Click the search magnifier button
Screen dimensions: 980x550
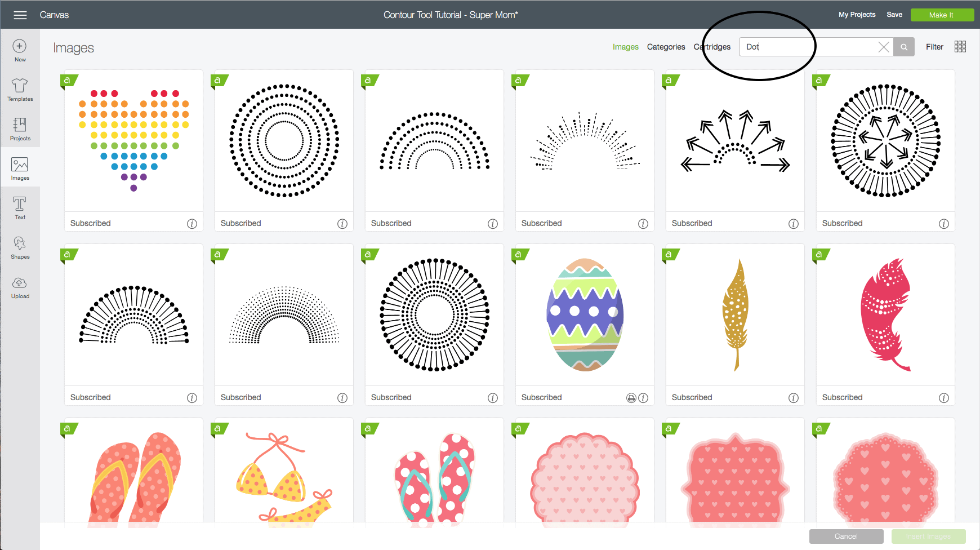click(904, 47)
